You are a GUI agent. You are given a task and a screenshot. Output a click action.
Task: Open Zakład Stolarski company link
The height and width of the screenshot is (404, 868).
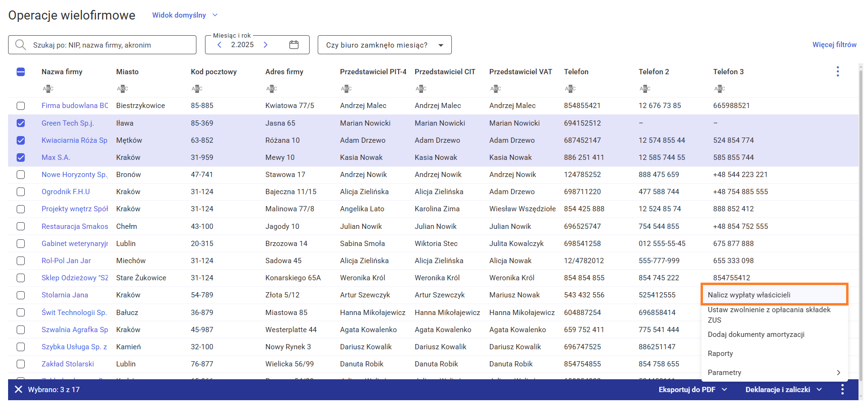pos(68,364)
